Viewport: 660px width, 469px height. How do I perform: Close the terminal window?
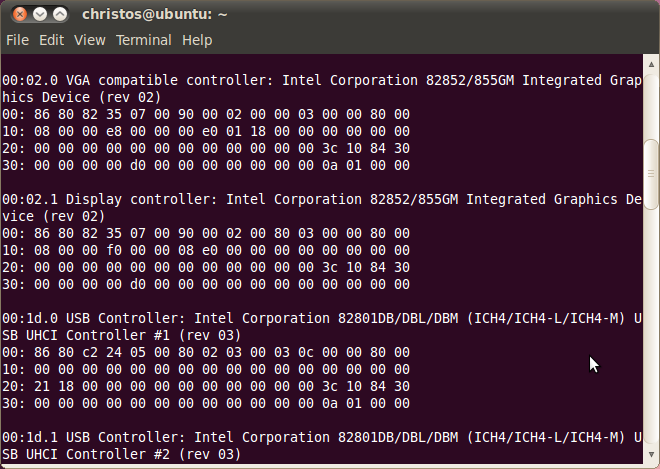pos(19,14)
